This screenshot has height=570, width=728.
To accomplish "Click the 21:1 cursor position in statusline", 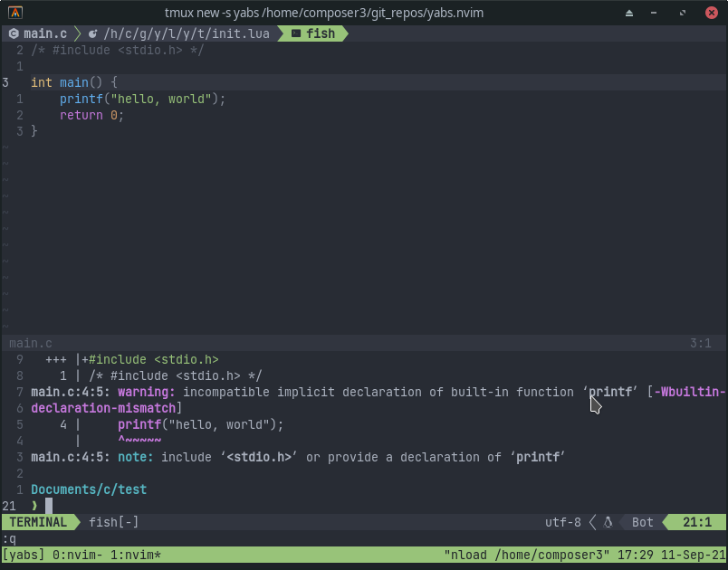I will click(x=697, y=522).
